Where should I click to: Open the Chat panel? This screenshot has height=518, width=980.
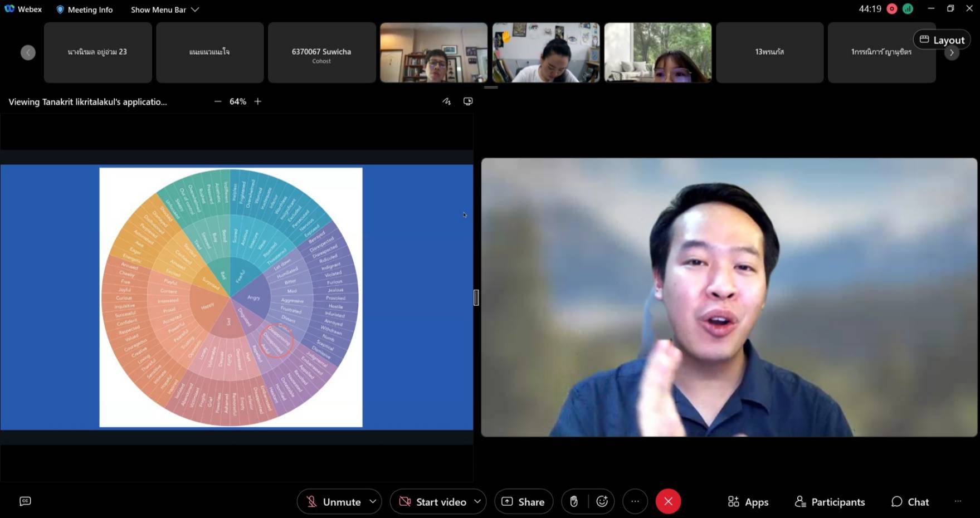pos(910,502)
